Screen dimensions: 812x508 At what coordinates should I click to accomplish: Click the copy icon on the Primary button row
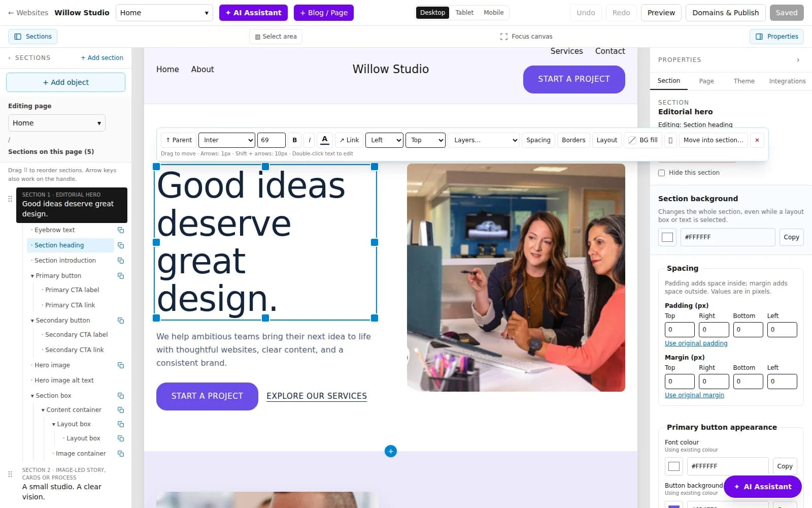pos(121,276)
